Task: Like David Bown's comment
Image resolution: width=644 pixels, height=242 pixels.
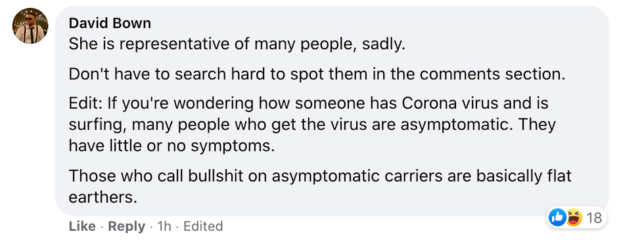Action: pos(82,226)
